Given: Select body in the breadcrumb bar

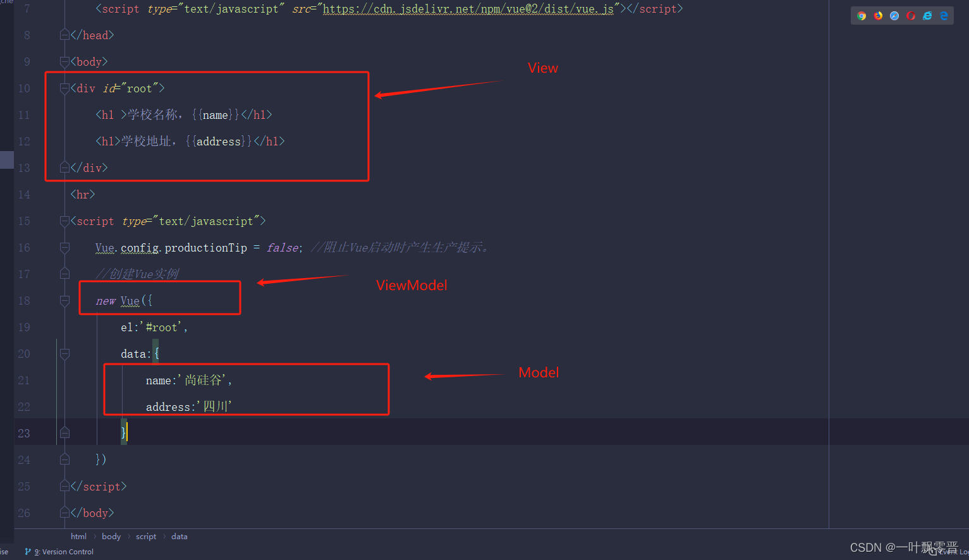Looking at the screenshot, I should pos(111,537).
